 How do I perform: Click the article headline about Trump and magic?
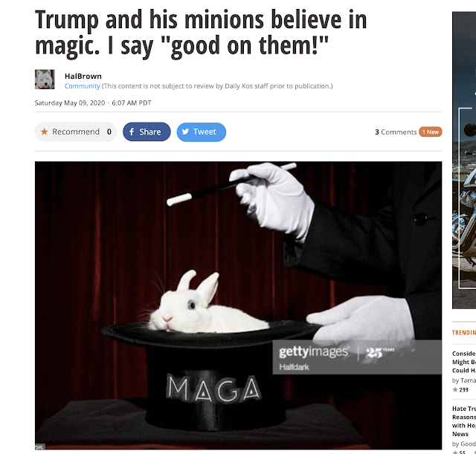pos(201,33)
